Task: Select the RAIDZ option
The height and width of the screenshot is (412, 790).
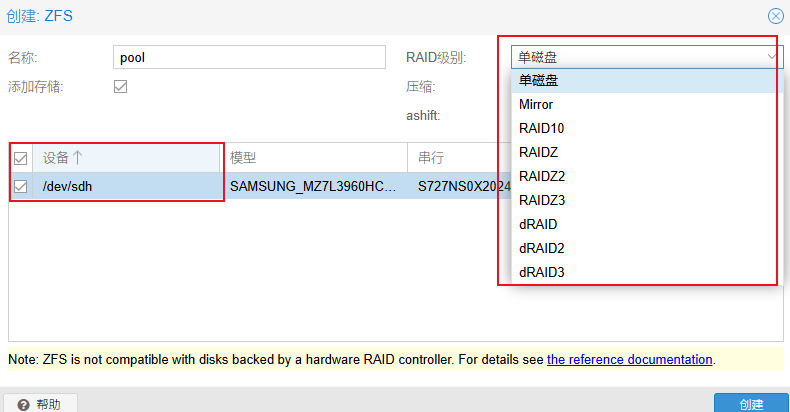Action: pos(538,152)
